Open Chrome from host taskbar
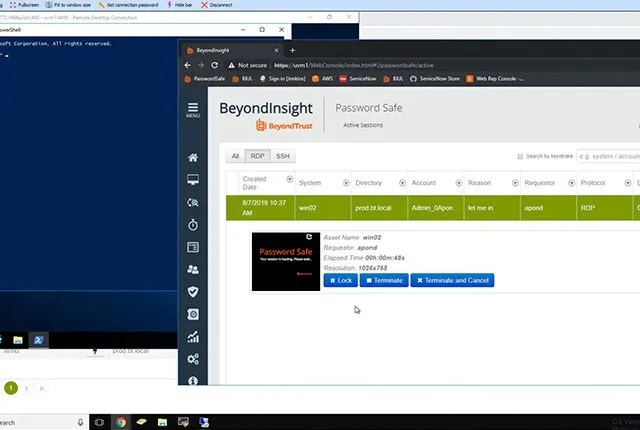Viewport: 640px width, 430px height. point(121,422)
